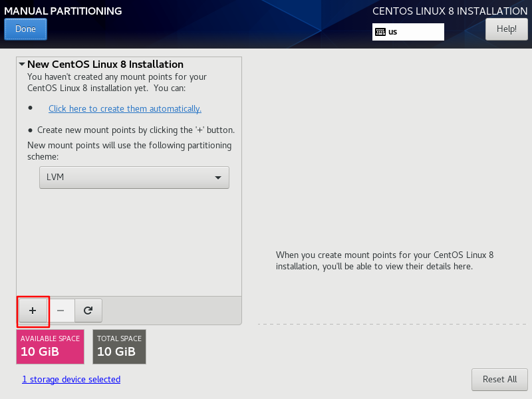Click the Total Space 10 GiB box
Image resolution: width=532 pixels, height=399 pixels.
click(120, 346)
